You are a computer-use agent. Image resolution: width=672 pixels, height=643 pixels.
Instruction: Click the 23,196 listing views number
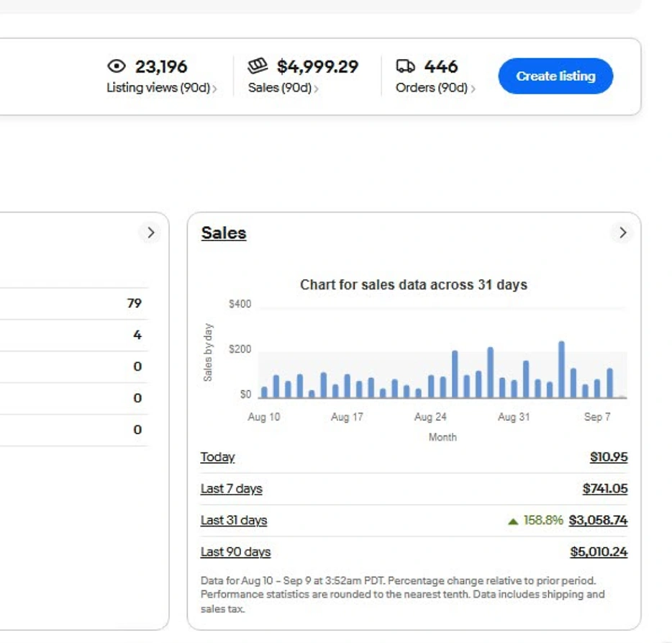click(x=161, y=66)
